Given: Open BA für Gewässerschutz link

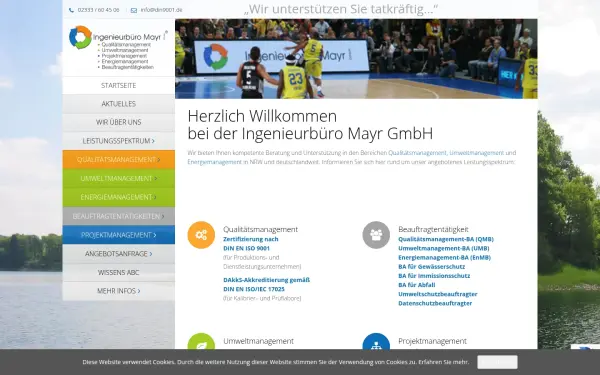Looking at the screenshot, I should [x=432, y=267].
